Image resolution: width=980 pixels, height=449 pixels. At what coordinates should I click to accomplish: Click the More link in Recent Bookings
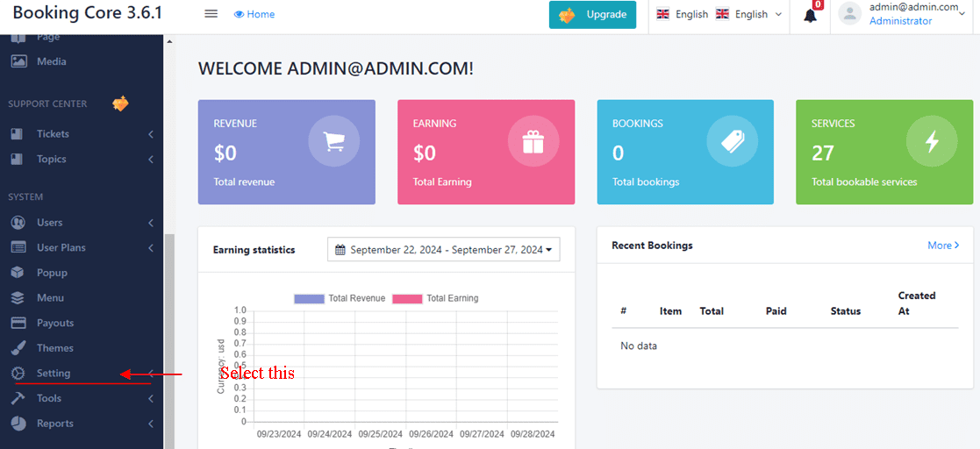tap(943, 246)
